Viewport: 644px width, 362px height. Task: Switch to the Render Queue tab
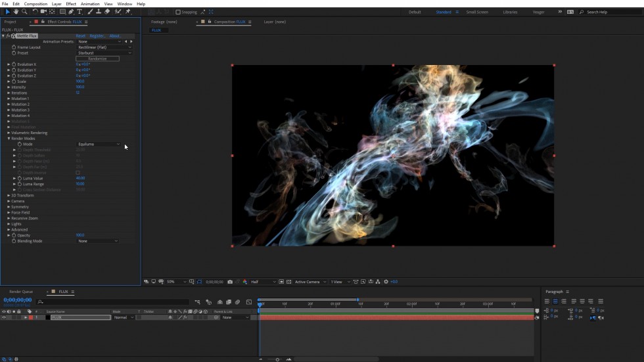click(20, 292)
